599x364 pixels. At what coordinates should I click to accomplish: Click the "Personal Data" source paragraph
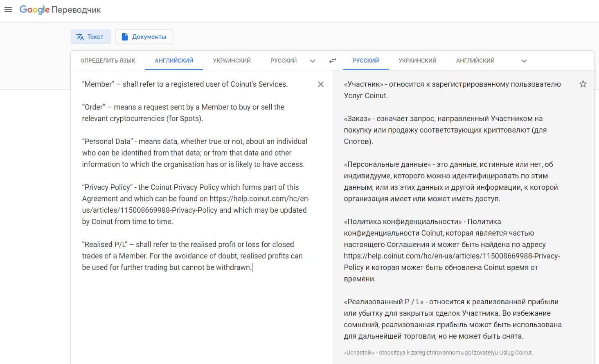[x=195, y=153]
